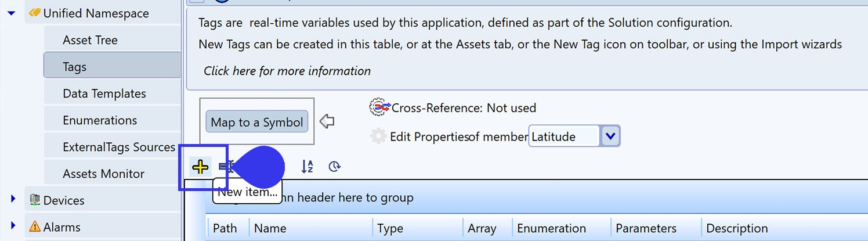
Task: Click the Alarms warning triangle icon
Action: click(35, 227)
